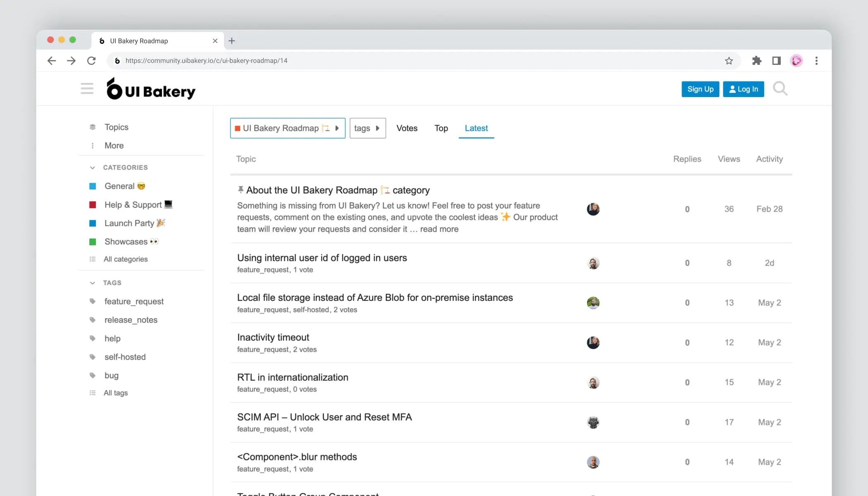Open a new browser tab
Viewport: 868px width, 496px height.
231,41
